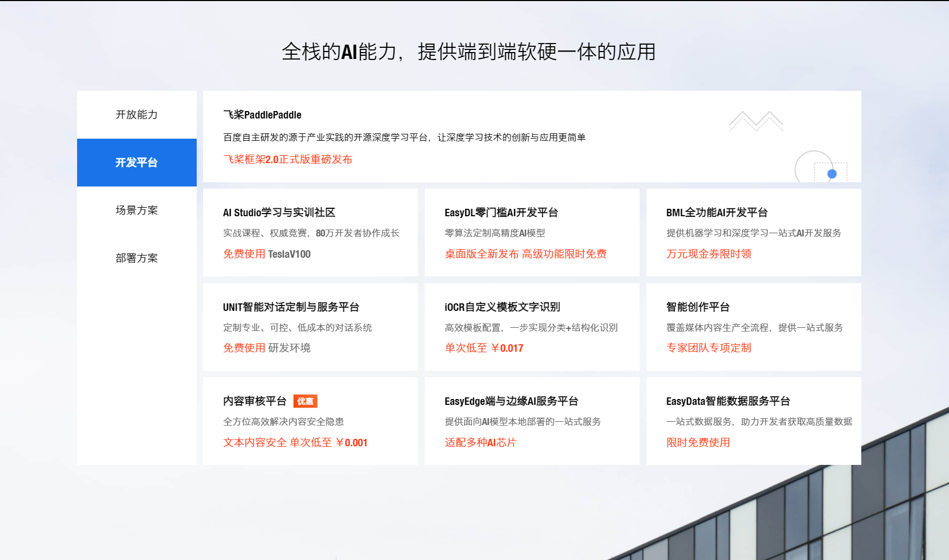Select the 部署方案 tab
This screenshot has height=560, width=949.
click(137, 258)
